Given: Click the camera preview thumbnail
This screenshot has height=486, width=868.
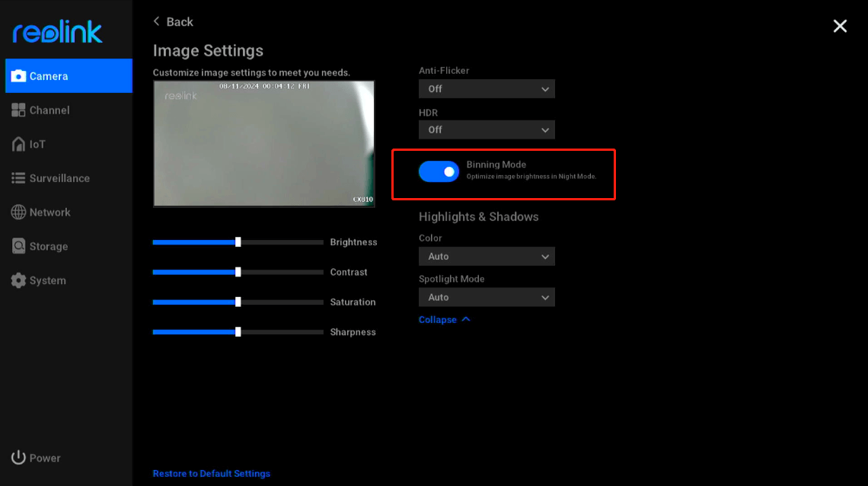Looking at the screenshot, I should coord(264,144).
